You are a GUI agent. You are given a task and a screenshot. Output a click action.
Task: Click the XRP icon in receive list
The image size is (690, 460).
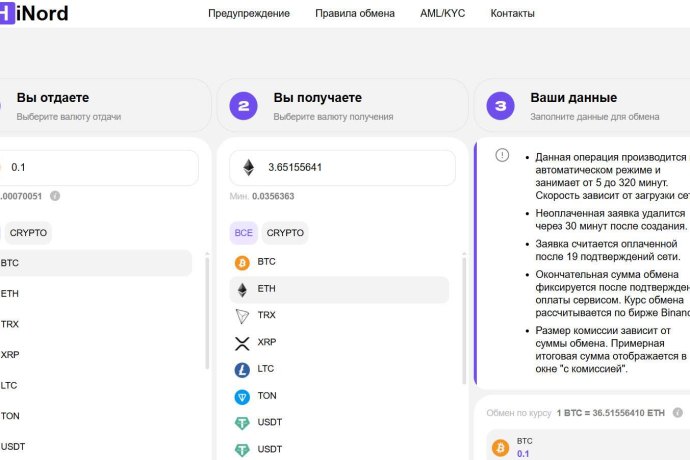point(242,343)
